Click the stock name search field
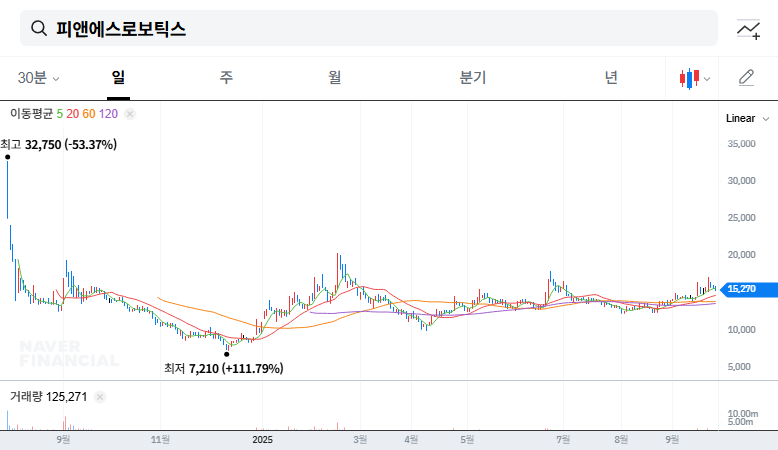The height and width of the screenshot is (450, 778). click(x=380, y=29)
